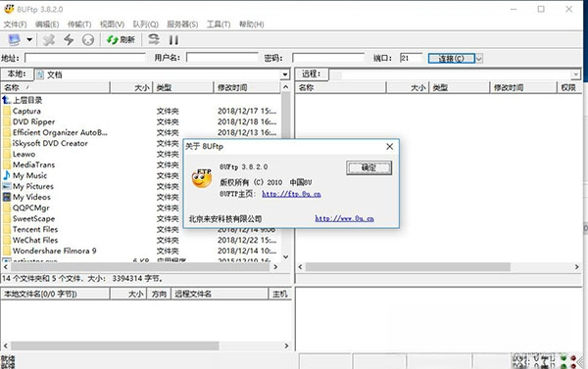Sort local list by 类型 column
The width and height of the screenshot is (588, 369).
point(183,87)
